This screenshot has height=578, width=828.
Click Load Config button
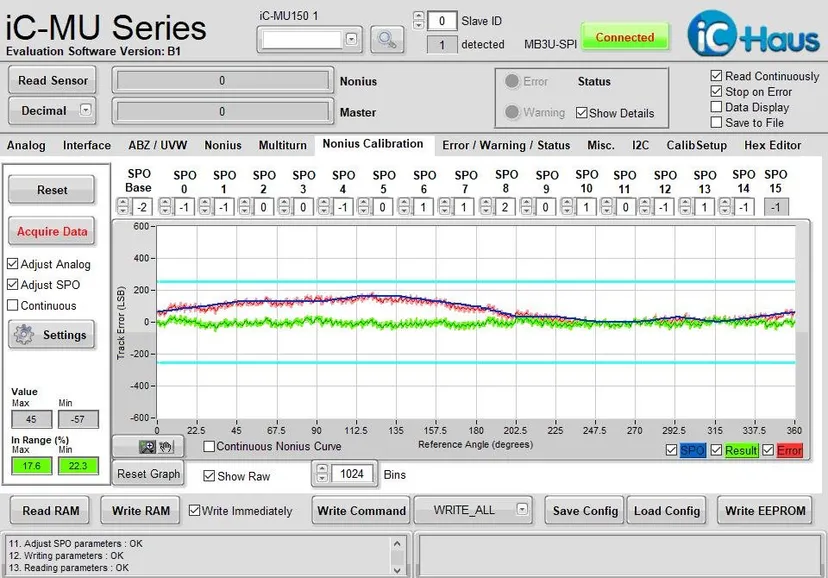pyautogui.click(x=666, y=510)
